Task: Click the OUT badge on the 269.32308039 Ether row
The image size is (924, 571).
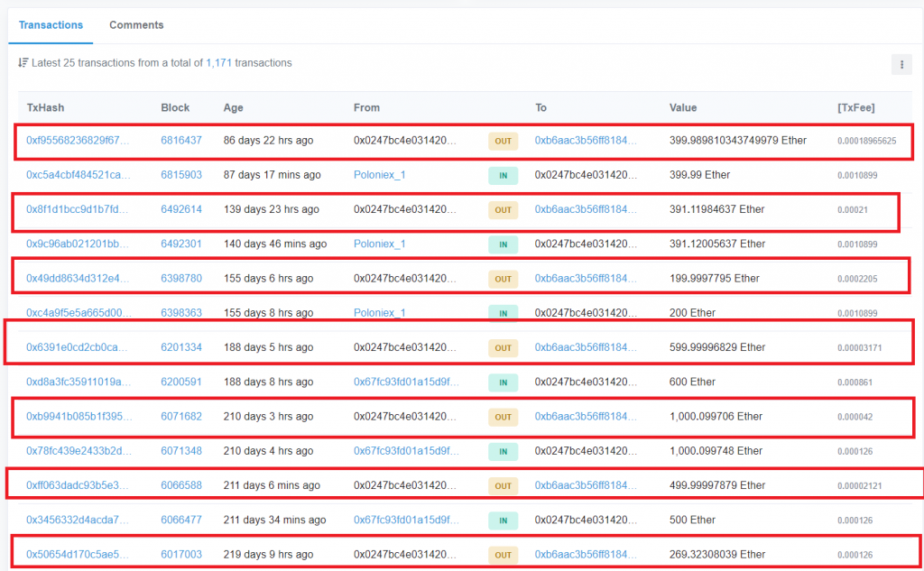Action: tap(503, 554)
